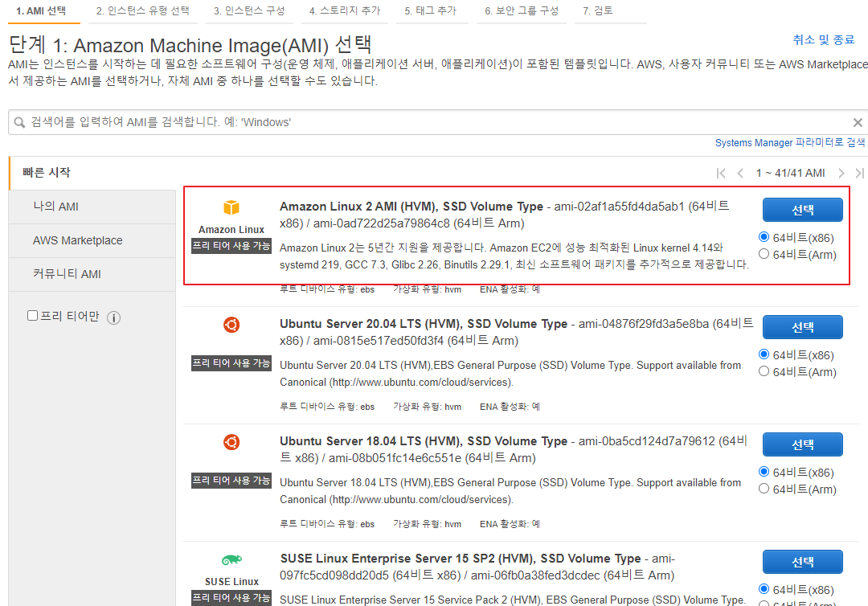Choose 64비트(x86) for Amazon Linux 2
The image size is (868, 606).
764,237
